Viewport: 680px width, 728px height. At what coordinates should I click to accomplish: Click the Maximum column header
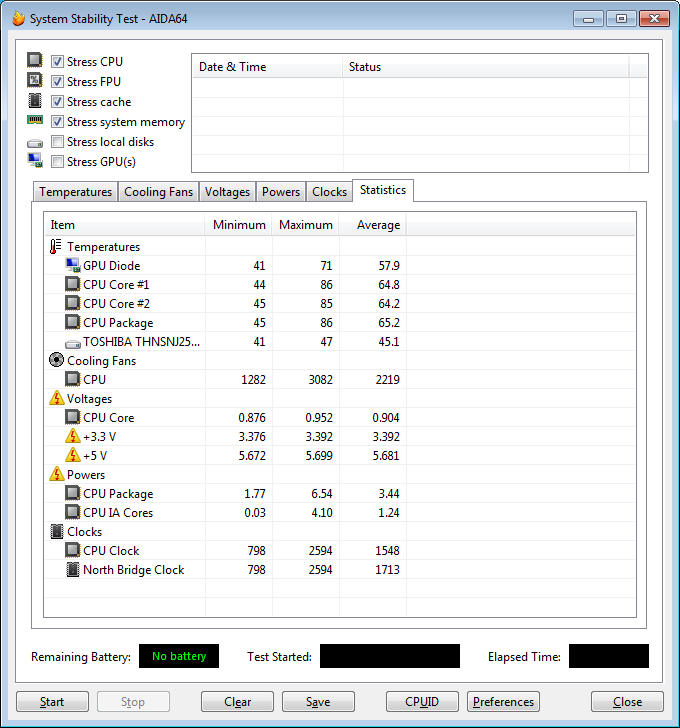click(x=305, y=225)
